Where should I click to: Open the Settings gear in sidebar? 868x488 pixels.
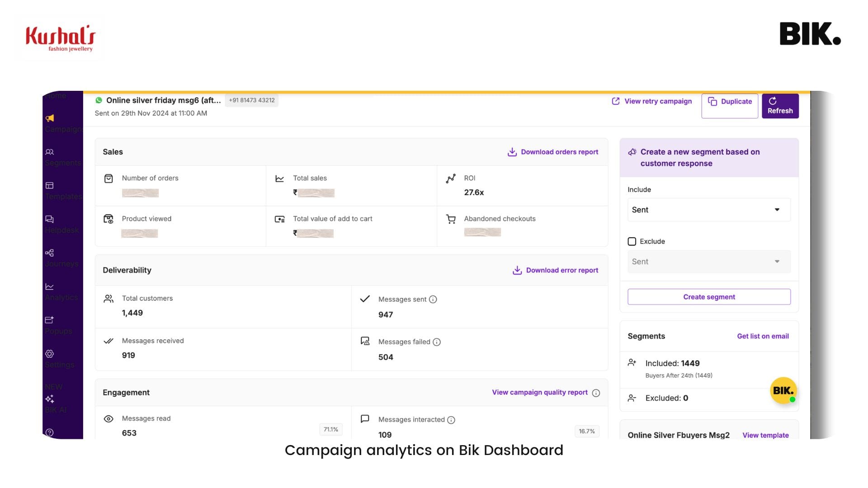click(50, 353)
